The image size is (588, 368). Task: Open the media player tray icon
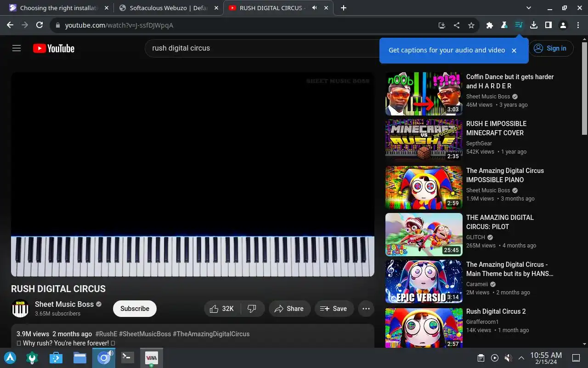[495, 358]
